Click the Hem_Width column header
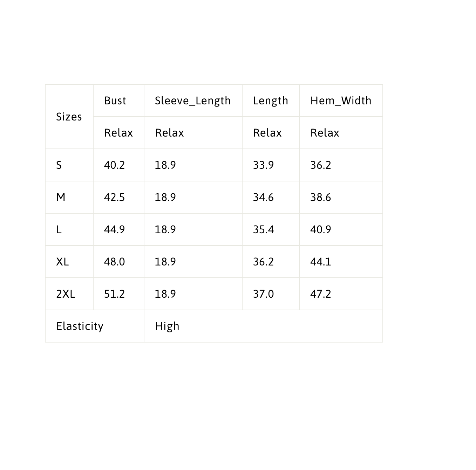The image size is (476, 470). tap(341, 101)
